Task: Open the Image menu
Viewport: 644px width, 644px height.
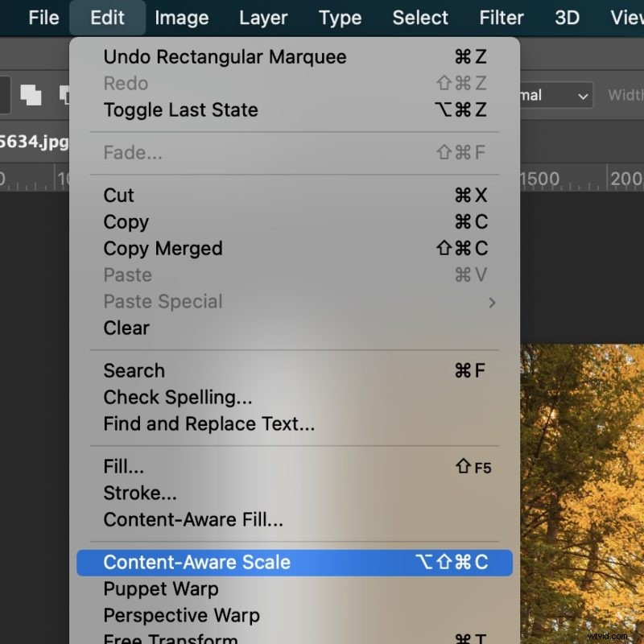Action: click(181, 18)
